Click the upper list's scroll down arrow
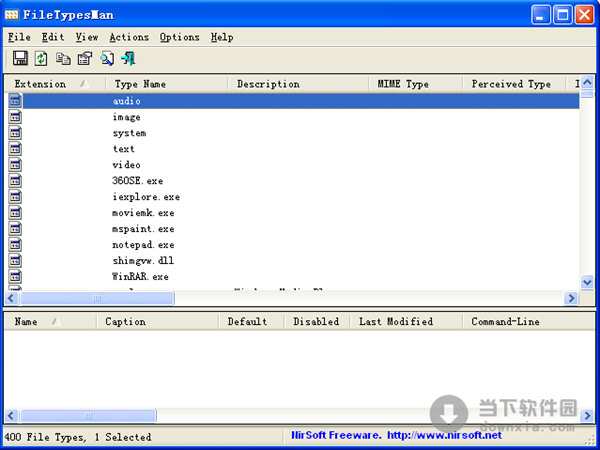Screen dimensions: 600x450 [588, 283]
